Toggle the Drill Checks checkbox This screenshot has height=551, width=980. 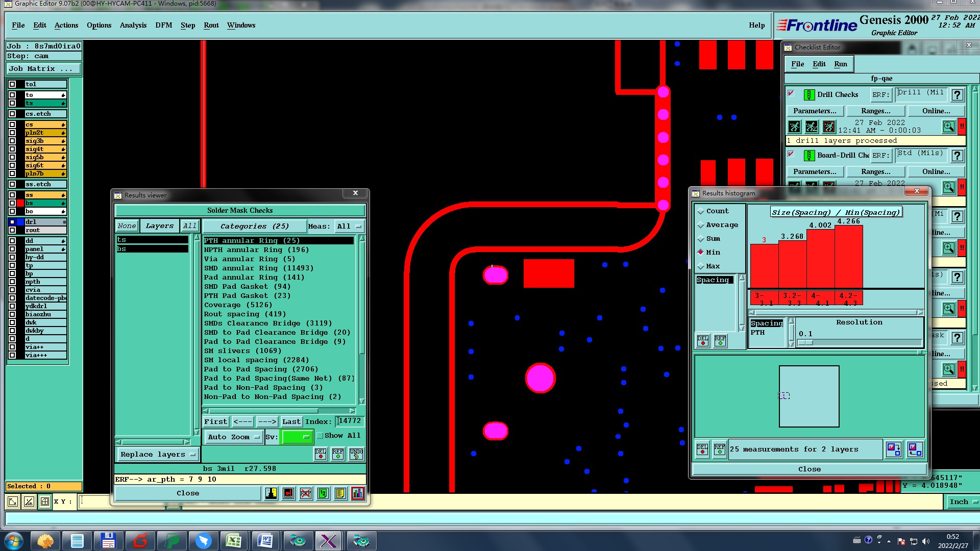[x=791, y=93]
